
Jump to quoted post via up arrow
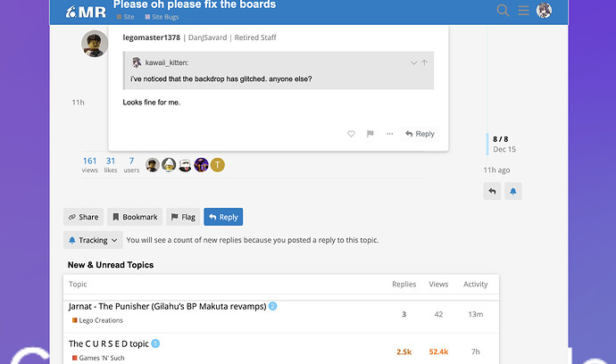pyautogui.click(x=425, y=62)
